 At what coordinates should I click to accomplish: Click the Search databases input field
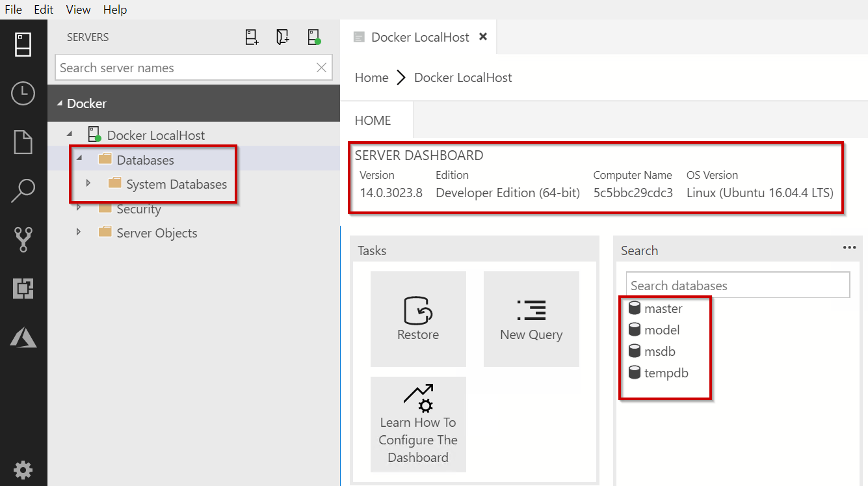(737, 286)
